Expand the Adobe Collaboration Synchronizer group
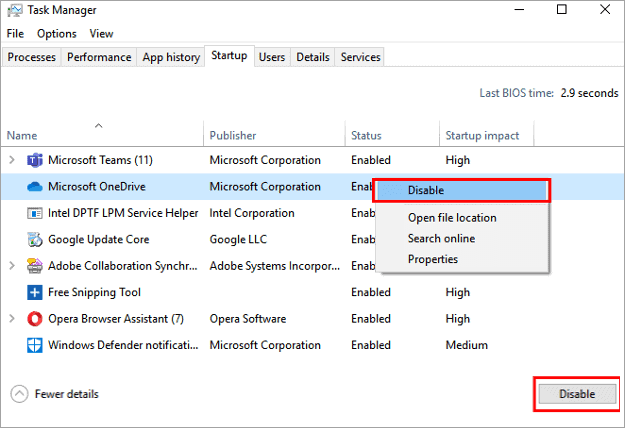Viewport: 625px width, 428px height. pyautogui.click(x=12, y=266)
